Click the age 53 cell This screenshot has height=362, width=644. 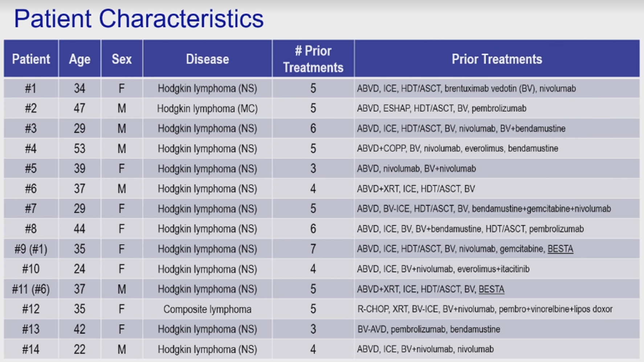click(80, 149)
